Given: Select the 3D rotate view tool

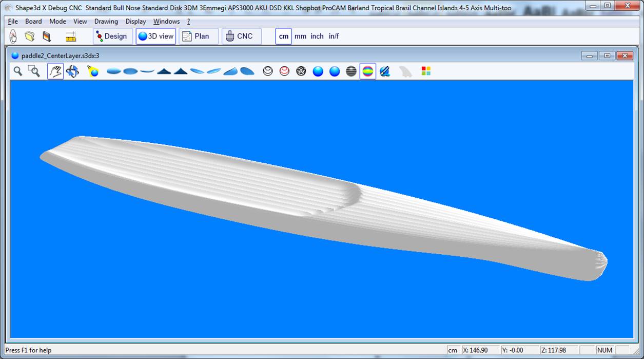Looking at the screenshot, I should click(72, 71).
